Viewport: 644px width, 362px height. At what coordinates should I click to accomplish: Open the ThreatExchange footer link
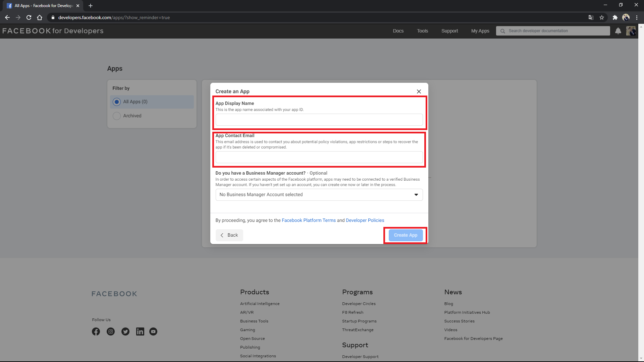point(358,330)
